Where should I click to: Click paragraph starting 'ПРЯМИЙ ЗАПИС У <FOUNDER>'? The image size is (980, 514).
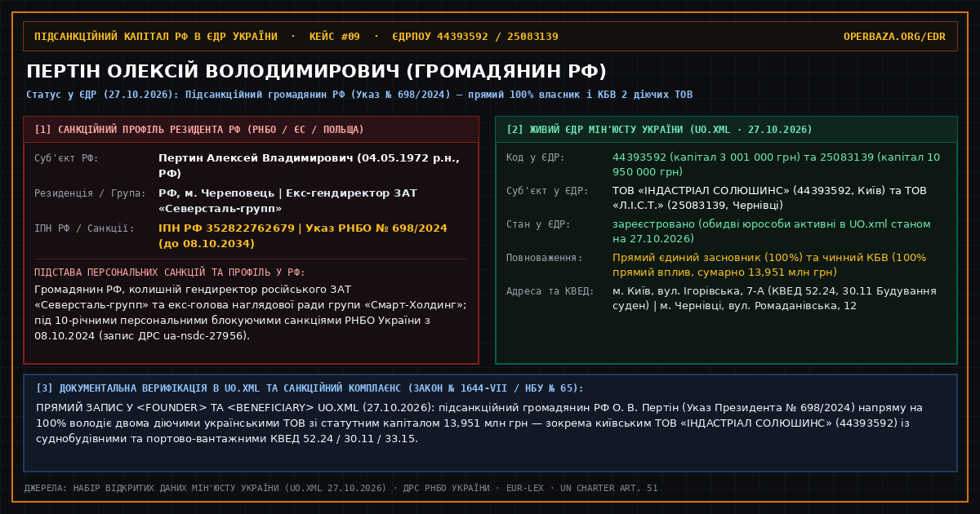click(479, 423)
